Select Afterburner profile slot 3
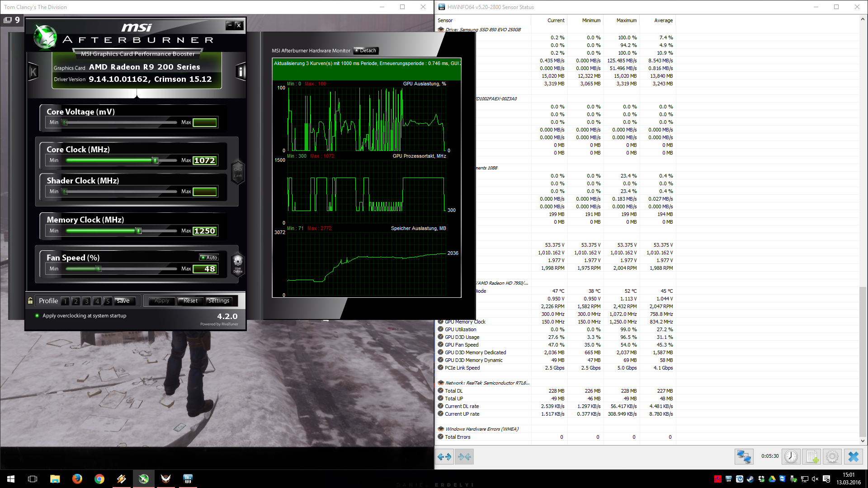 point(86,301)
